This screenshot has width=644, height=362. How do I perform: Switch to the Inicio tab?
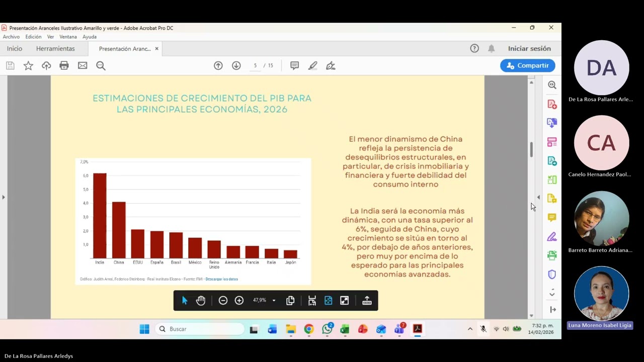click(x=15, y=49)
